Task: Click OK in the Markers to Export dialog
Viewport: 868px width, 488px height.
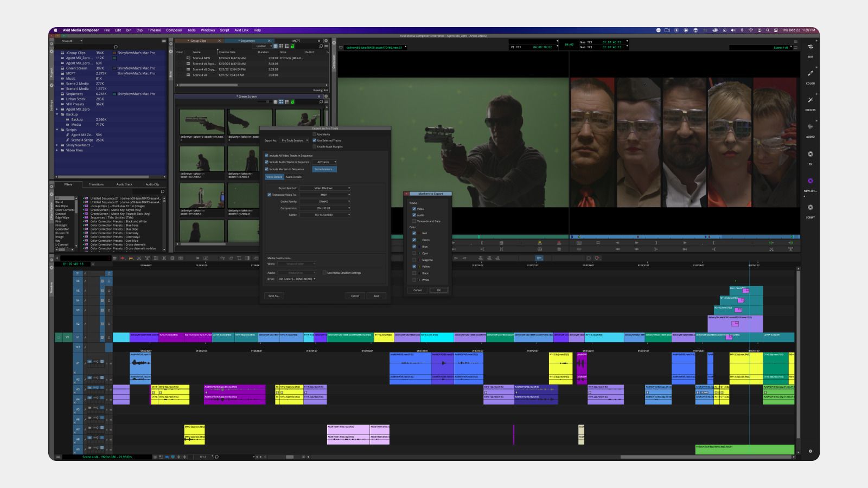Action: tap(439, 290)
